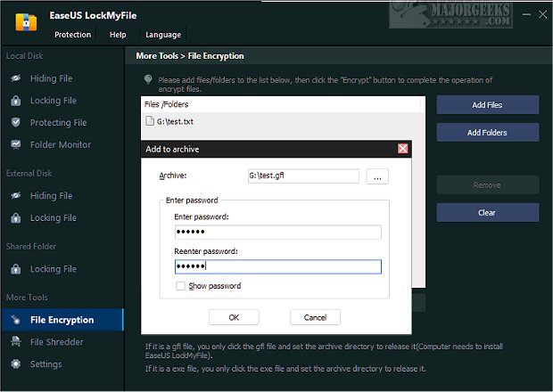
Task: Click the Archive path field G:\test.gfl
Action: click(x=303, y=176)
